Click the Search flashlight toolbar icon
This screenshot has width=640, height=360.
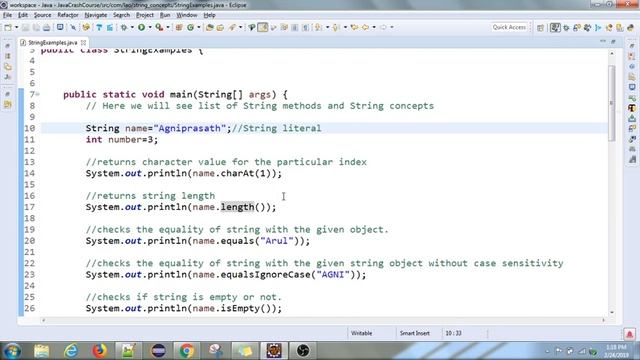tap(232, 27)
